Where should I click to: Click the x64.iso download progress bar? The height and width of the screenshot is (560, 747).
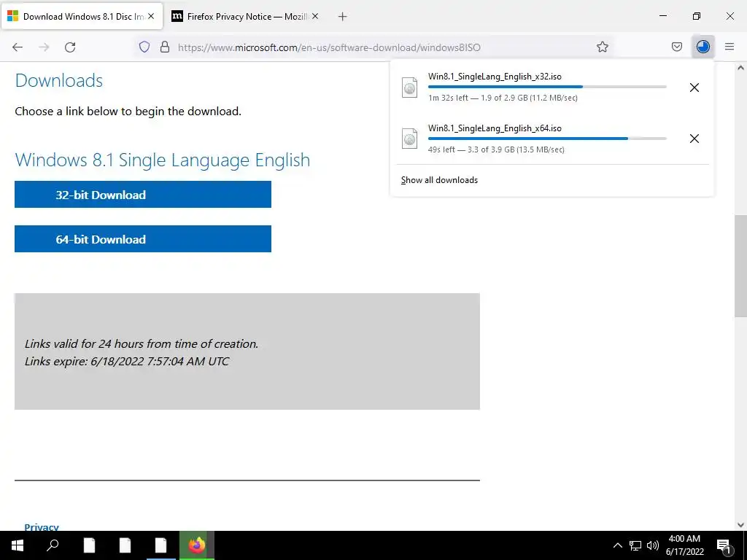547,138
